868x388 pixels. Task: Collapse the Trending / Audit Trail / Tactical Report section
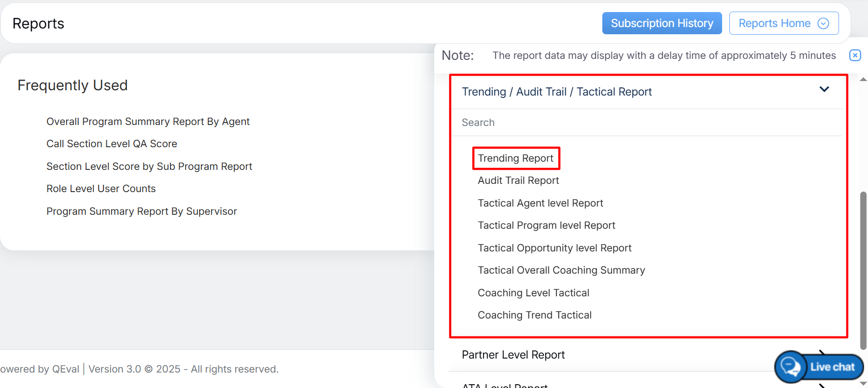coord(824,90)
